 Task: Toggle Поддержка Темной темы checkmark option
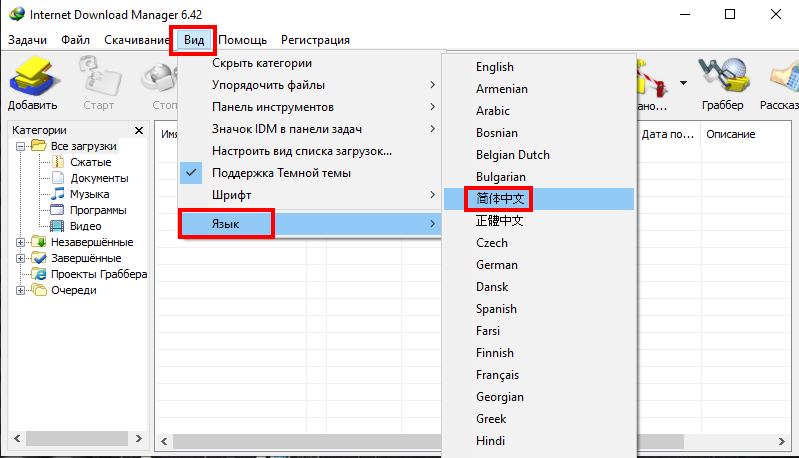281,173
